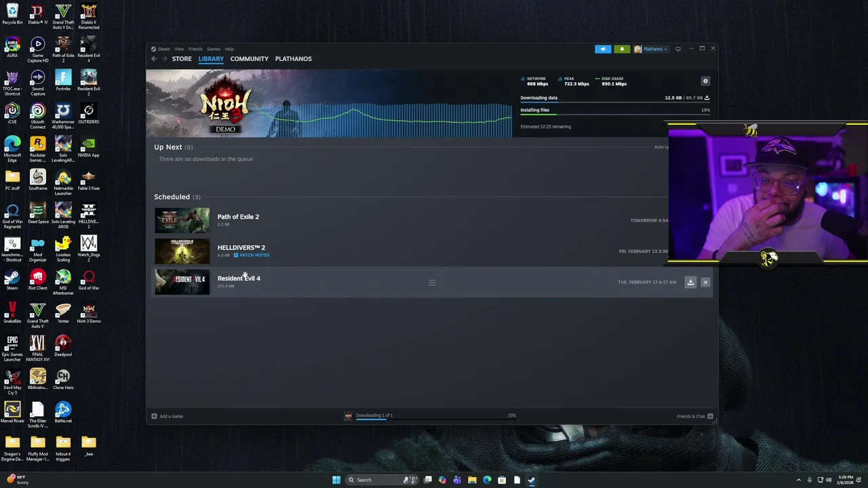Select Diablo II Resurrected desktop icon

point(88,17)
